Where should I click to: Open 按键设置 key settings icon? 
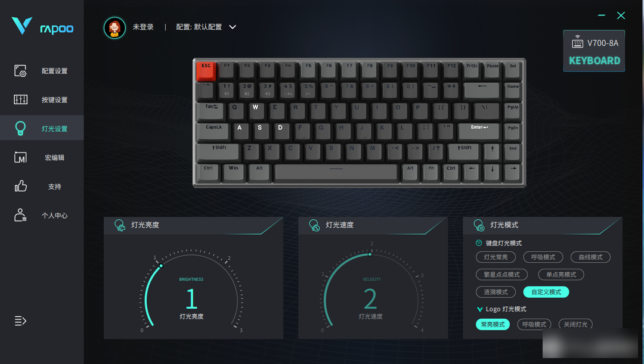[x=20, y=99]
